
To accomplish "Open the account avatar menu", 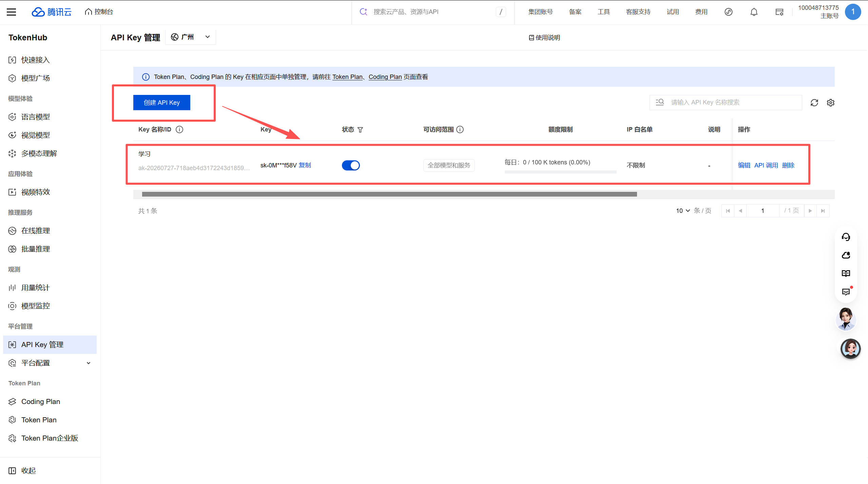I will tap(853, 12).
